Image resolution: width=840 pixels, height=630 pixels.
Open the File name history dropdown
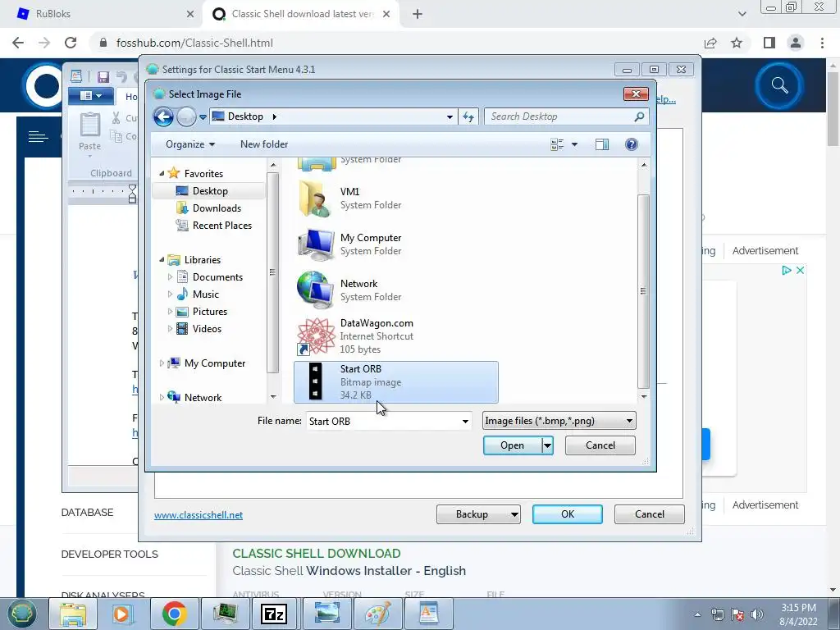tap(465, 421)
